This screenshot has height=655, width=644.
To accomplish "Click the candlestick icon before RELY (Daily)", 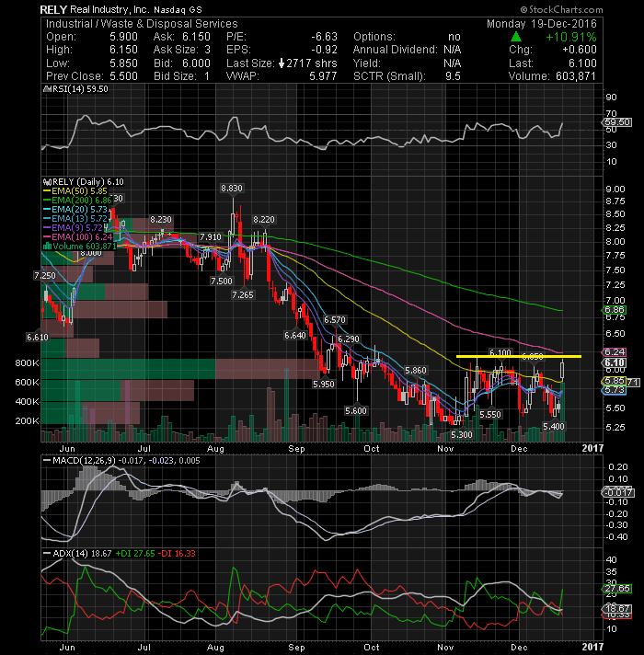I will pyautogui.click(x=47, y=182).
